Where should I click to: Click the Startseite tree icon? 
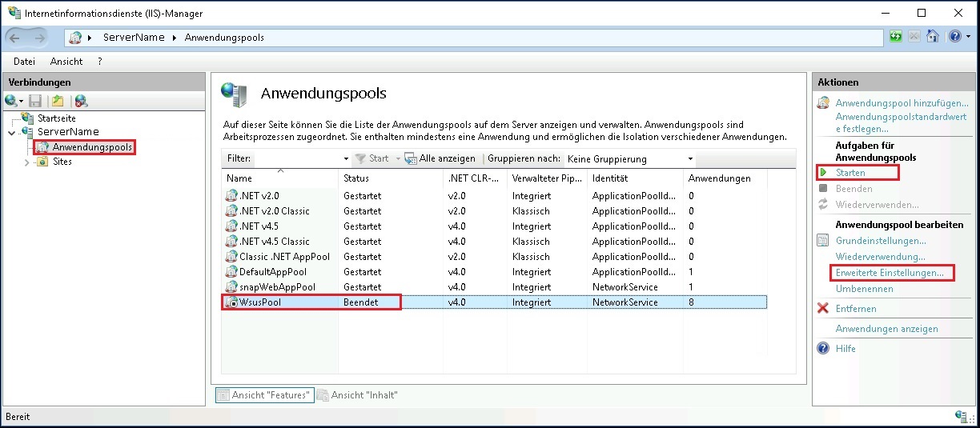click(x=28, y=118)
